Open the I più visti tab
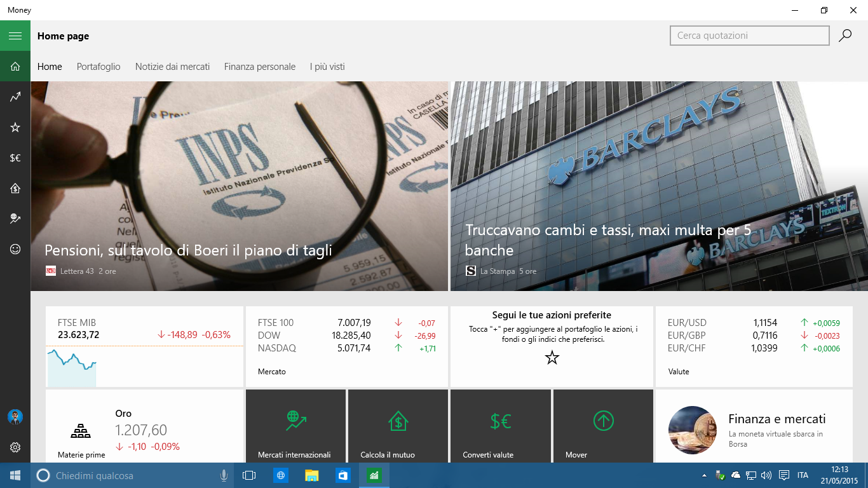This screenshot has height=488, width=868. tap(327, 67)
